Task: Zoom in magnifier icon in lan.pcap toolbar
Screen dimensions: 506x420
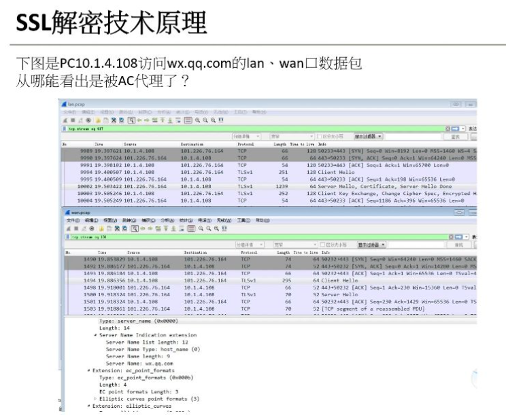Action: pyautogui.click(x=197, y=120)
